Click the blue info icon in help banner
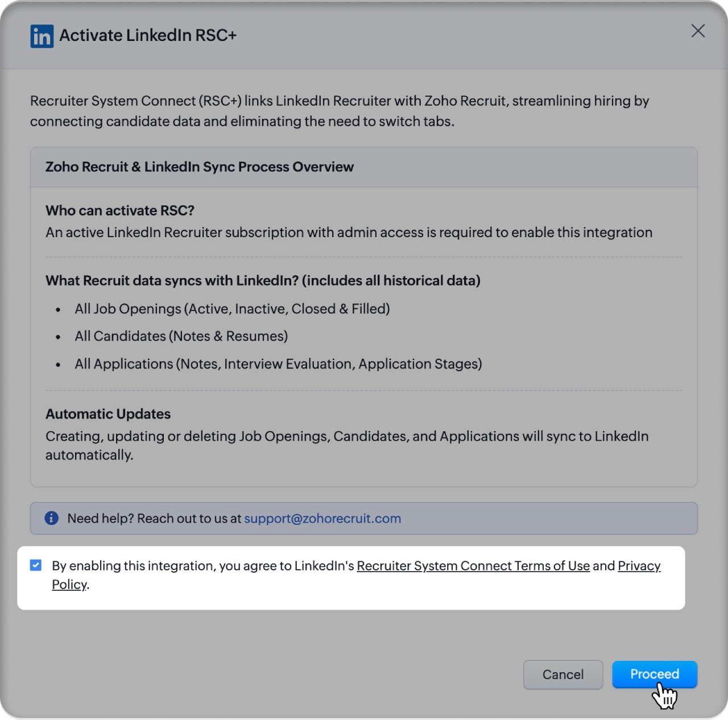 [x=52, y=518]
